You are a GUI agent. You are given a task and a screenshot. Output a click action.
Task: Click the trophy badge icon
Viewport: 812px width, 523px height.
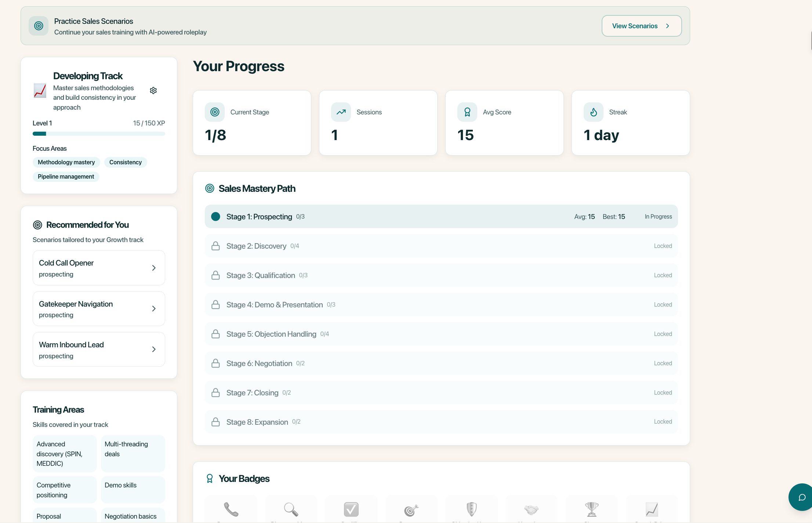[591, 509]
